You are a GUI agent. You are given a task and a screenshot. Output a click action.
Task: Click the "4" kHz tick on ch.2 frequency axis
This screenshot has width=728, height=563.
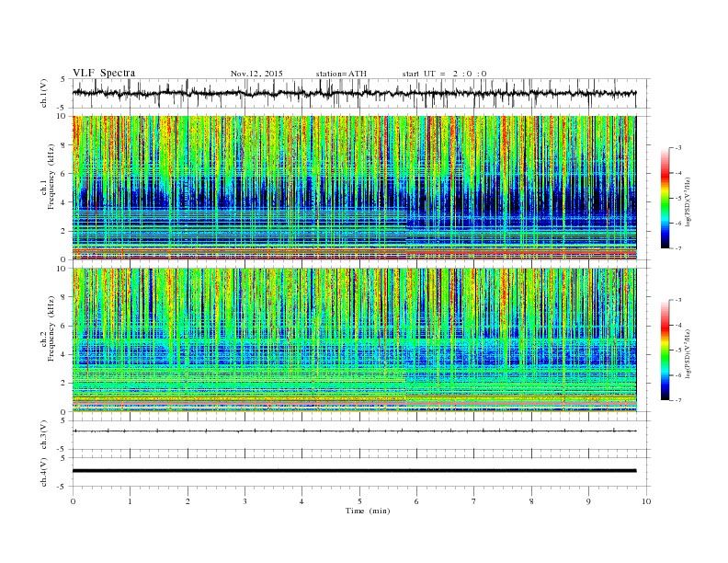point(64,355)
